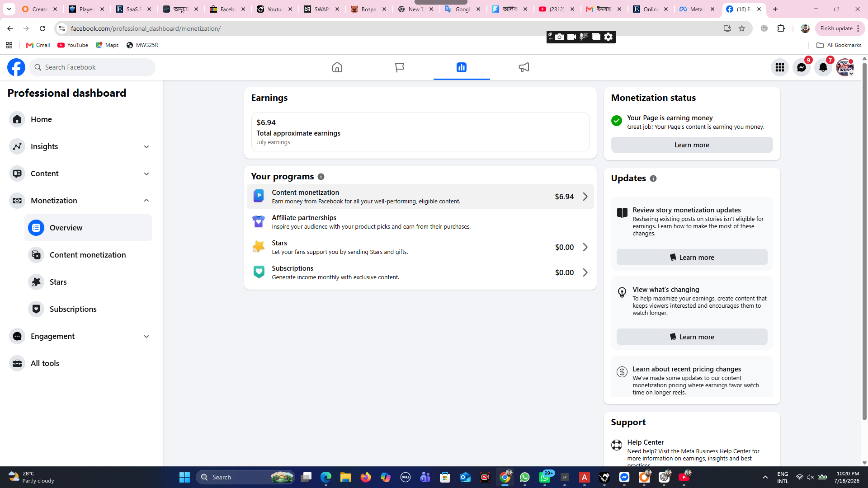Open the Facebook menu grid icon
The width and height of the screenshot is (868, 488).
click(780, 67)
